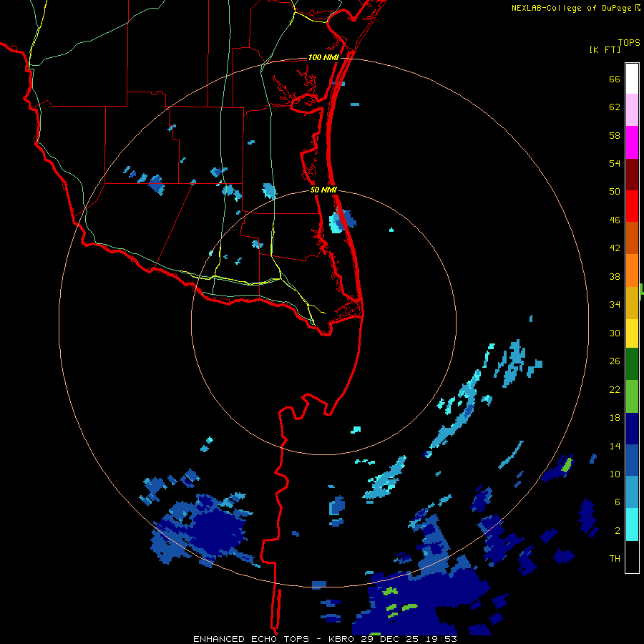Click the cyan legend swatch
This screenshot has height=644, width=644.
tap(632, 525)
